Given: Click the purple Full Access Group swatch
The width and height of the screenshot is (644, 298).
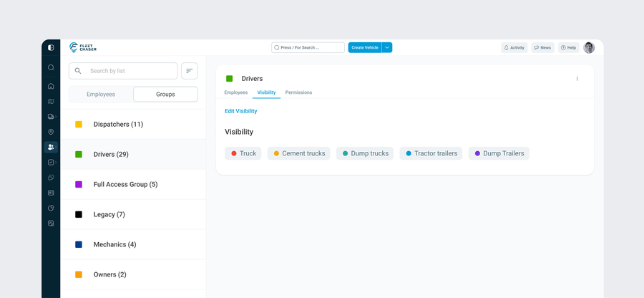Looking at the screenshot, I should tap(79, 184).
